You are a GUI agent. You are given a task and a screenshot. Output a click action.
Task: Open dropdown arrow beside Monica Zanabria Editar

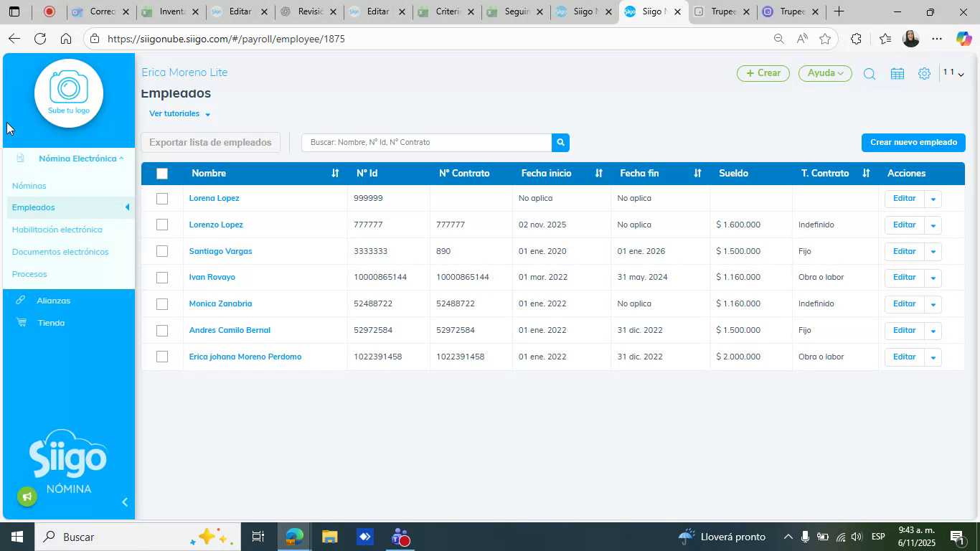click(x=933, y=304)
